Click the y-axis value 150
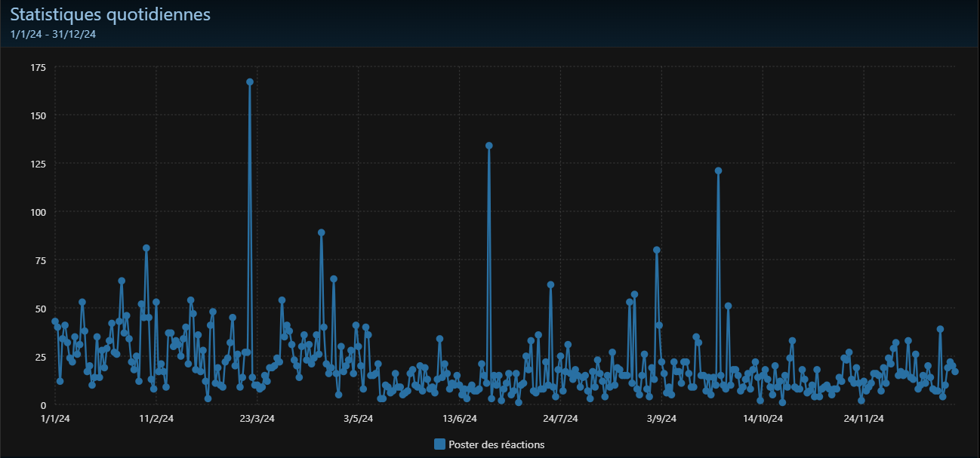This screenshot has height=458, width=980. pyautogui.click(x=39, y=115)
